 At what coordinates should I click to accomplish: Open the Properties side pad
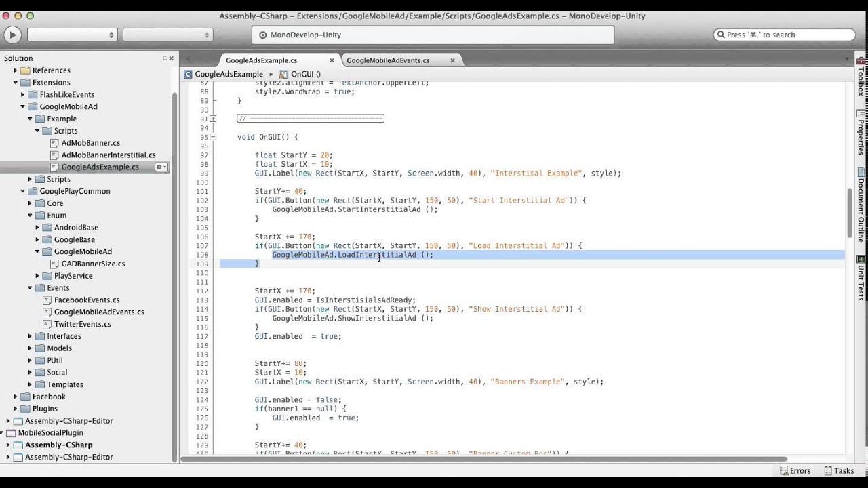pyautogui.click(x=861, y=133)
